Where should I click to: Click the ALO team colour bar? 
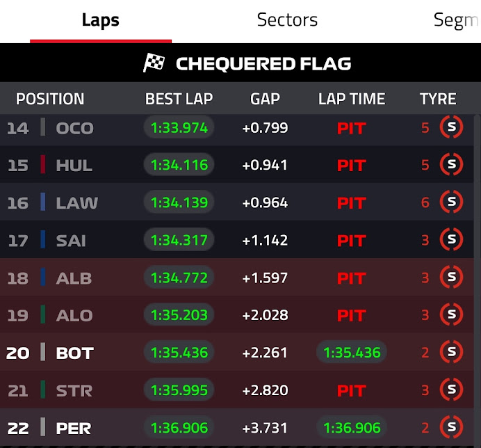pos(43,316)
